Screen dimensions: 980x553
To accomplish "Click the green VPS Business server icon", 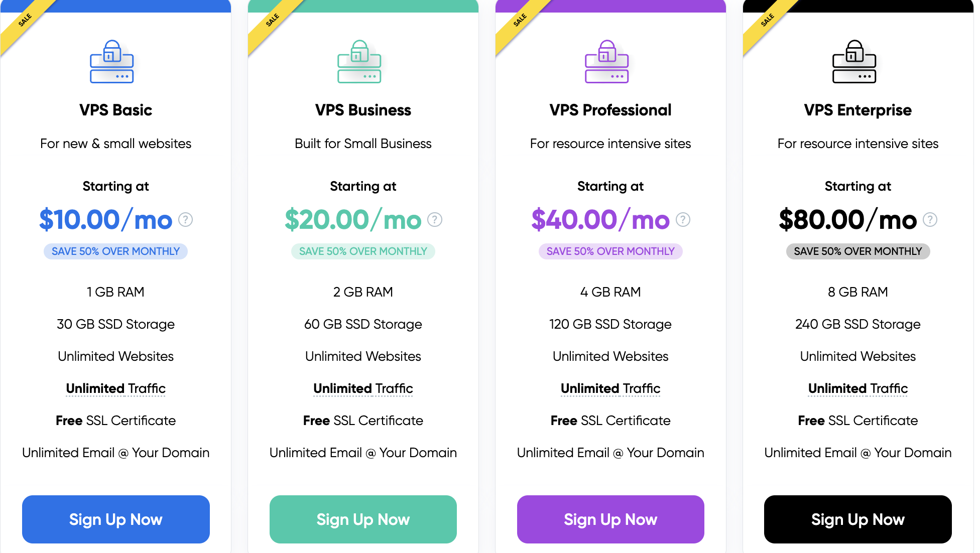I will click(x=359, y=62).
